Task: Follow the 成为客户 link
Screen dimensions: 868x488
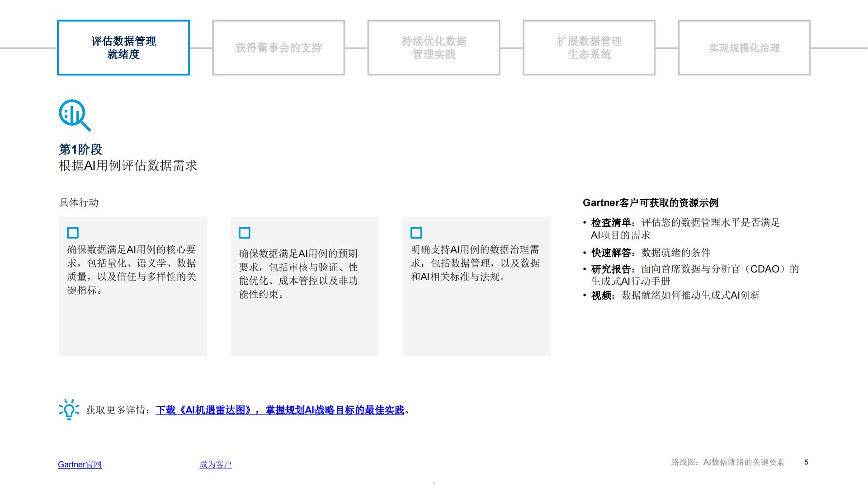Action: pyautogui.click(x=216, y=464)
